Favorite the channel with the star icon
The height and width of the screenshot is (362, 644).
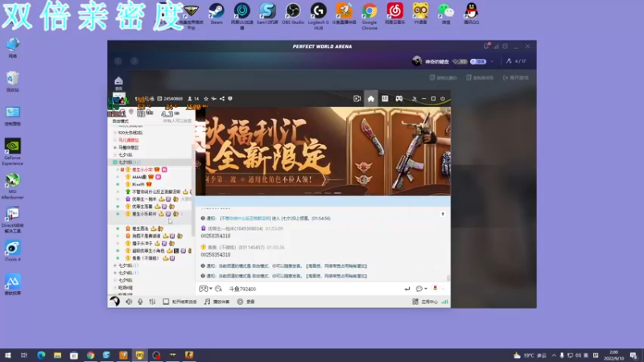click(x=206, y=98)
